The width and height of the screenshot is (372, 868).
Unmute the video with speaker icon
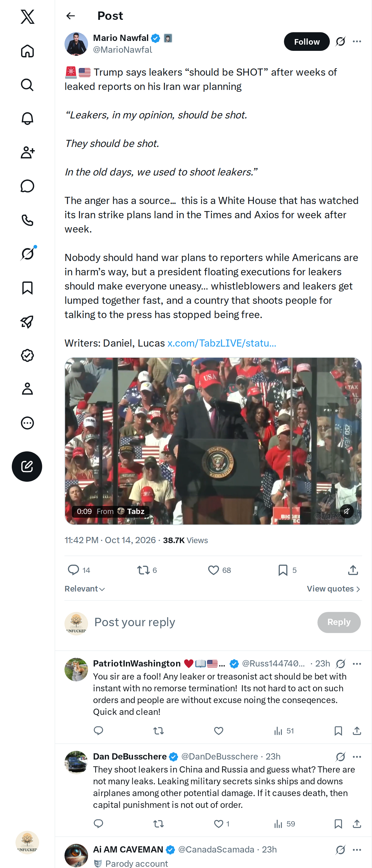pos(346,511)
